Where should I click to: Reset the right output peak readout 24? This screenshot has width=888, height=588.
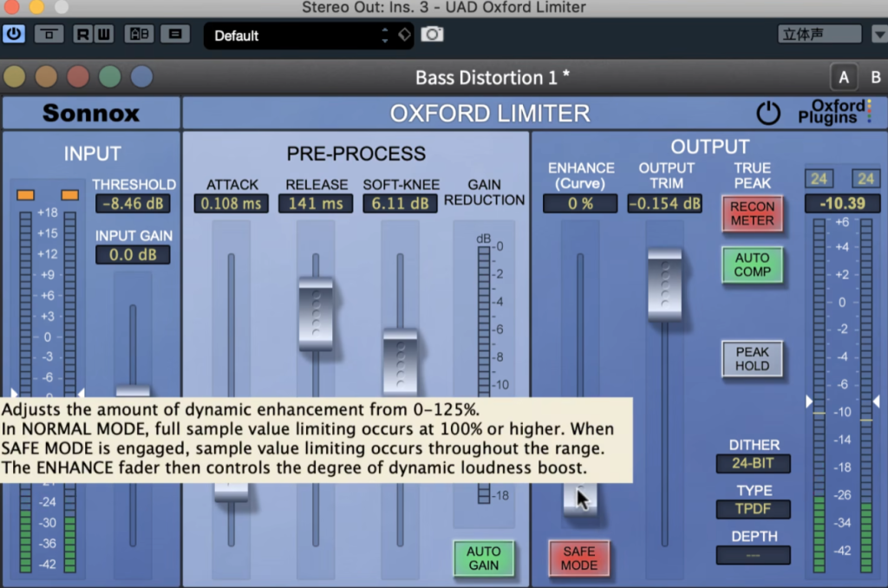click(x=866, y=179)
